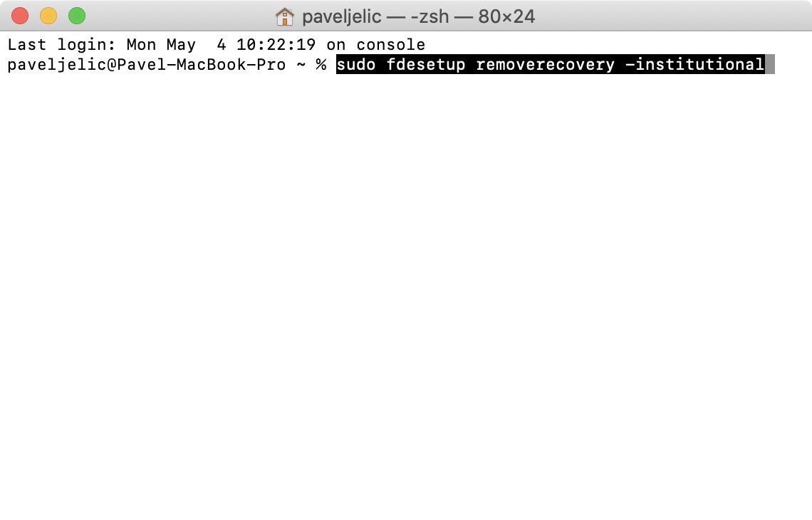This screenshot has width=812, height=520.
Task: Click the "80×24" size in the title
Action: click(506, 16)
